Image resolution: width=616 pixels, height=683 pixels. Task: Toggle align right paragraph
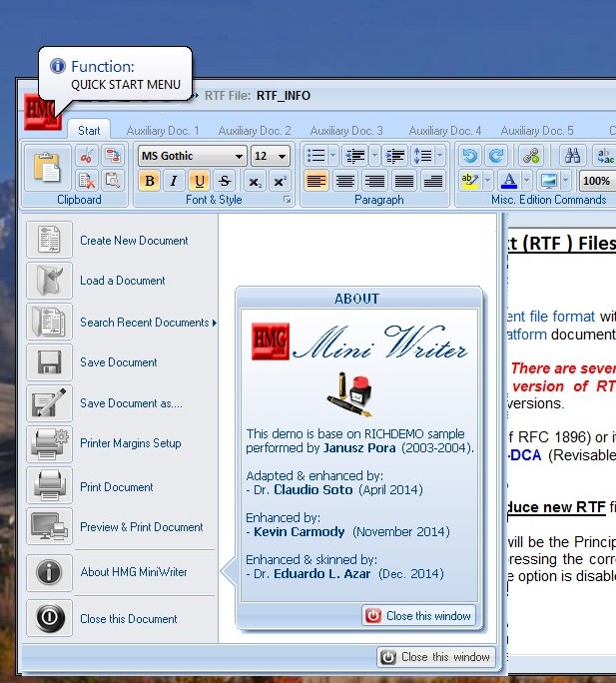(x=374, y=181)
